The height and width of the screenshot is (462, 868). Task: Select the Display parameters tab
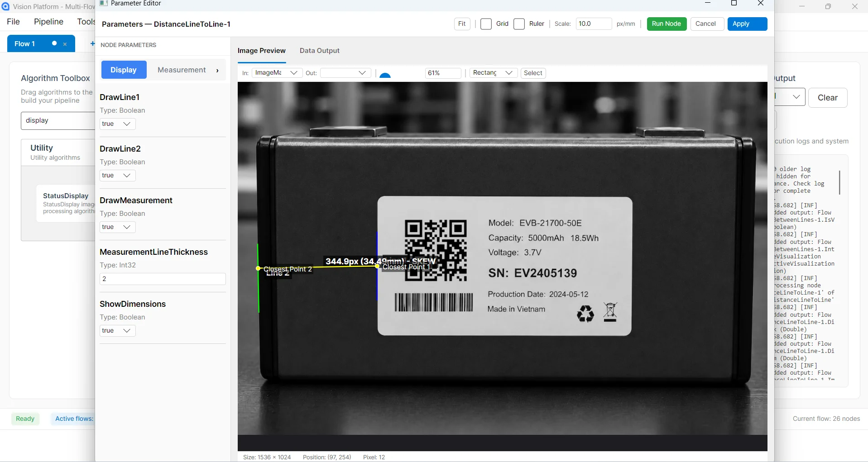coord(124,70)
